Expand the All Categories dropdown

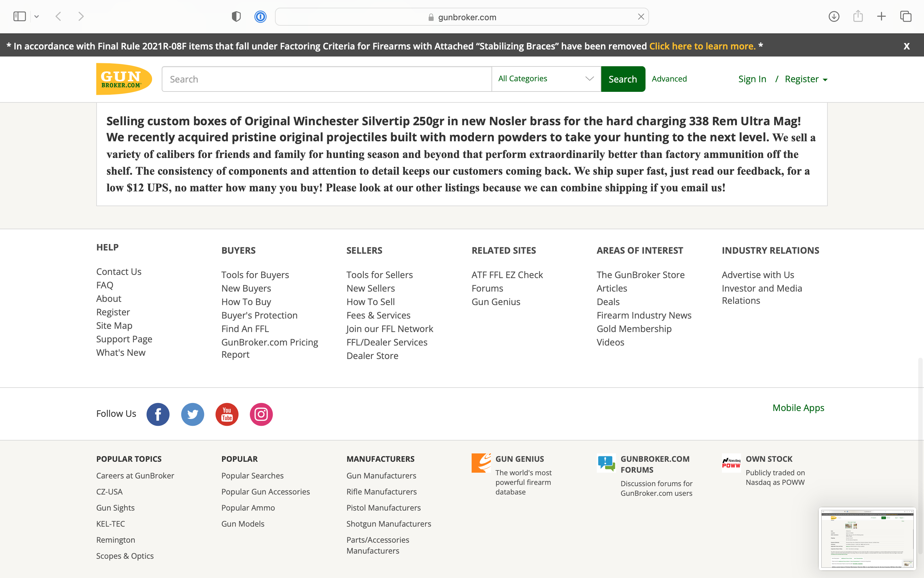[546, 79]
